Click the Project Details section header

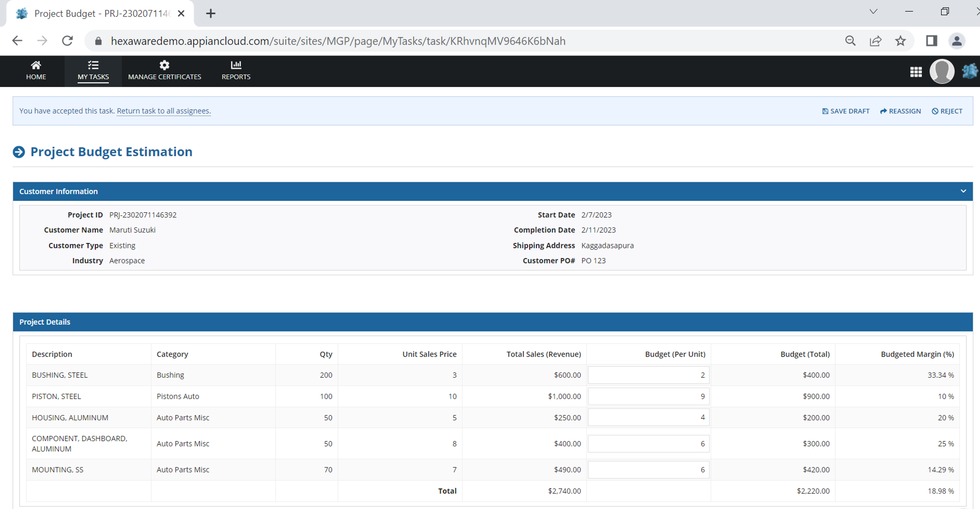(x=493, y=322)
